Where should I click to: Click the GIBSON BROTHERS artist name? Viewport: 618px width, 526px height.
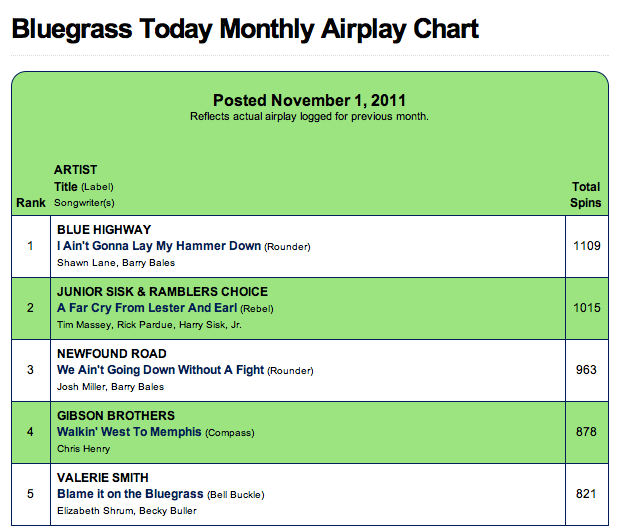pos(116,416)
